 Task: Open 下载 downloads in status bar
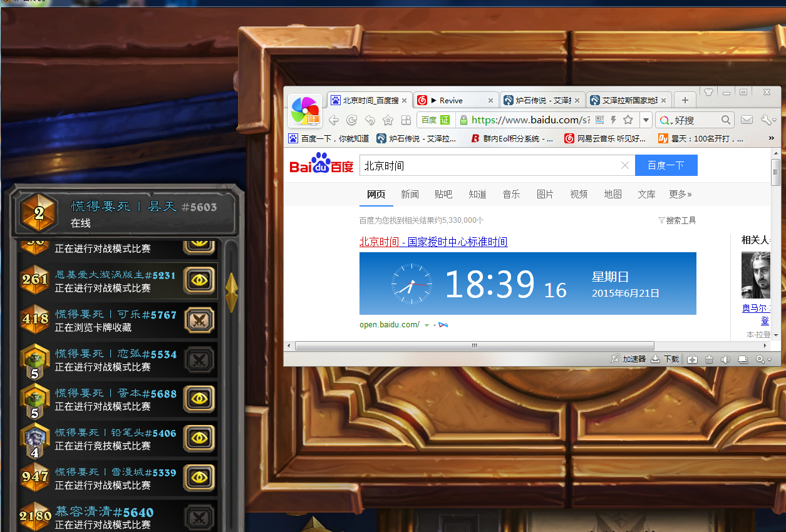coord(665,359)
